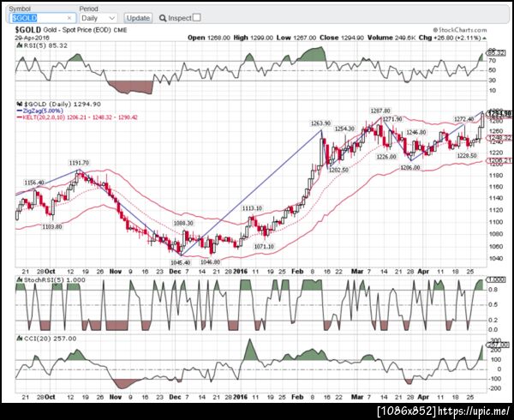Click the 'Close 1294.90' header value
This screenshot has width=514, height=420.
(x=342, y=38)
